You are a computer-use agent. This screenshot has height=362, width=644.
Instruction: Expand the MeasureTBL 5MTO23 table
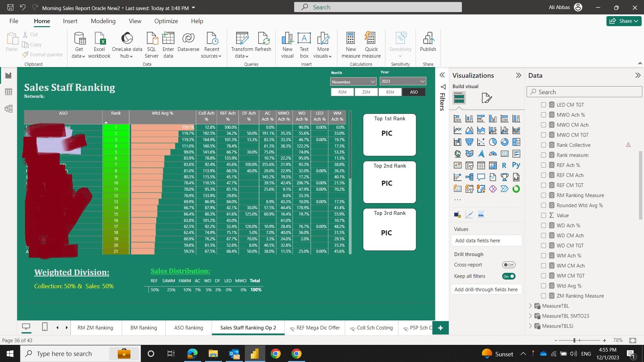coord(530,316)
